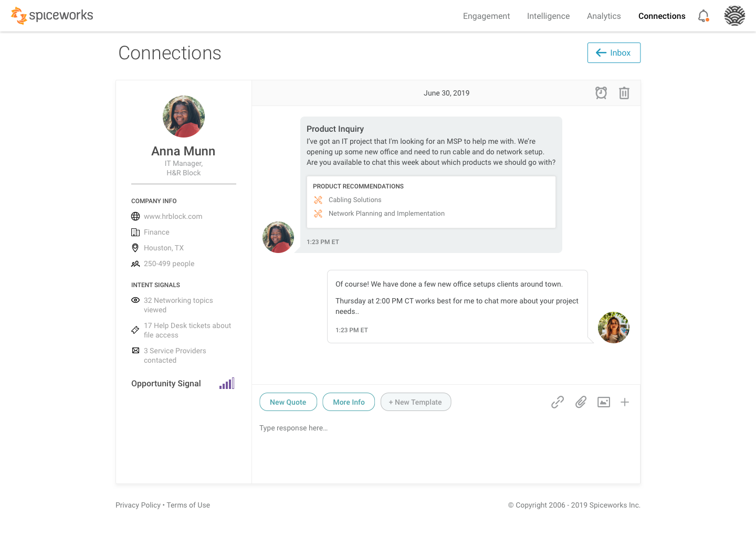The width and height of the screenshot is (756, 548).
Task: Click the Opportunity Signal strength bars
Action: click(227, 384)
